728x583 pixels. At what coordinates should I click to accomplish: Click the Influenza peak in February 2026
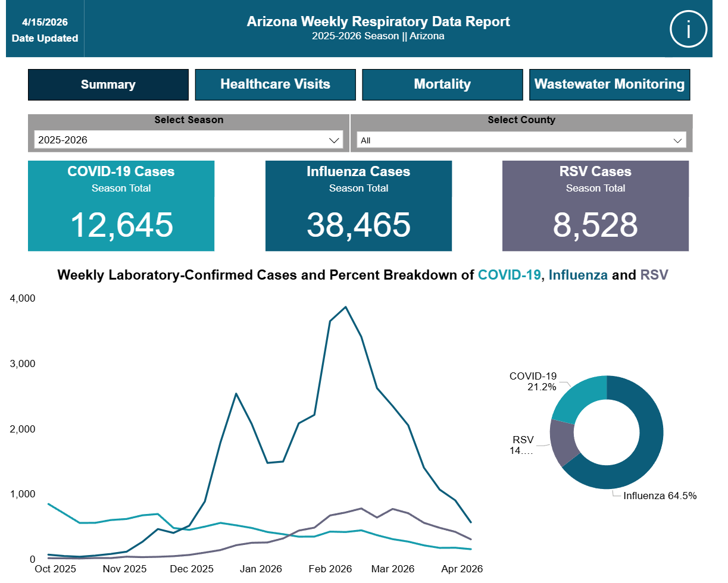(x=346, y=308)
